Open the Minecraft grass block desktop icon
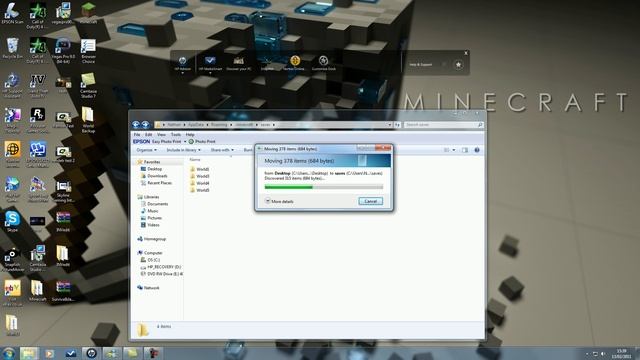This screenshot has height=360, width=640. tap(88, 12)
